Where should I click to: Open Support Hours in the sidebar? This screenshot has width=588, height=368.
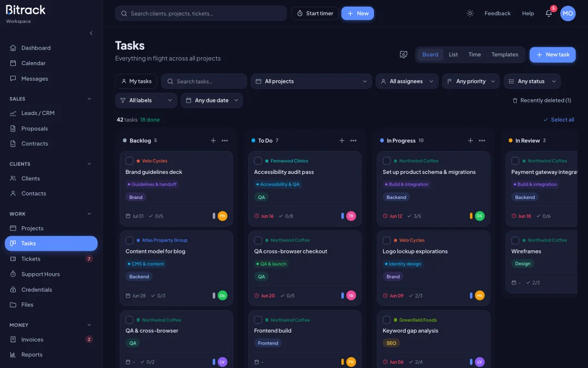(x=51, y=274)
